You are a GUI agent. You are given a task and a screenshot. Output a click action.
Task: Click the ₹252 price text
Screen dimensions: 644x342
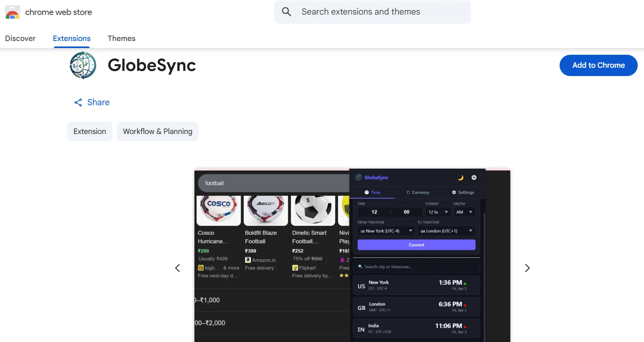(x=298, y=251)
